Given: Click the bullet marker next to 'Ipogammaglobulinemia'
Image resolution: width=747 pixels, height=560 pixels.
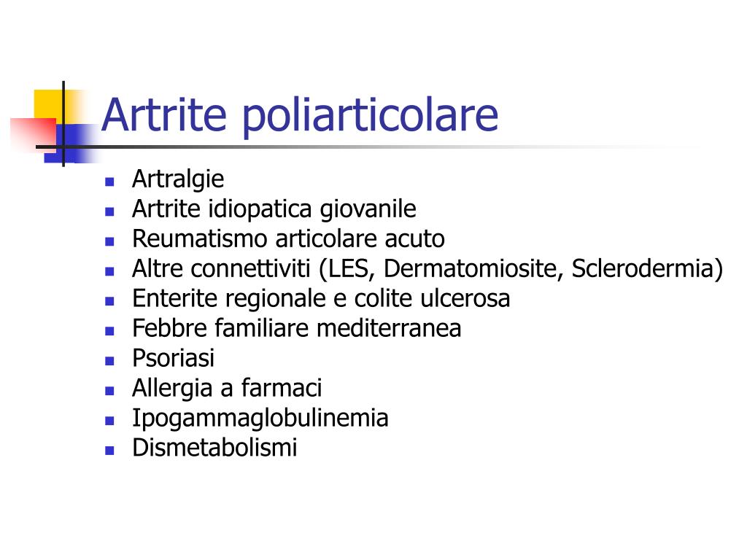Looking at the screenshot, I should click(x=109, y=421).
